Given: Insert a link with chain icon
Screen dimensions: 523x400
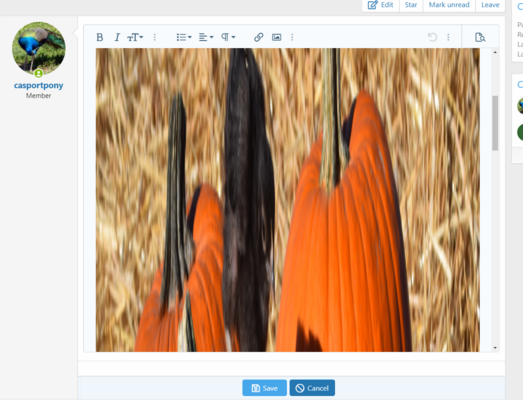Looking at the screenshot, I should coord(258,37).
